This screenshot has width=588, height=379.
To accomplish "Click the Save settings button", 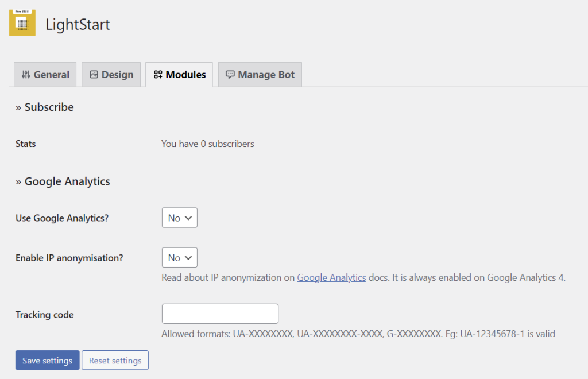I will (x=47, y=360).
